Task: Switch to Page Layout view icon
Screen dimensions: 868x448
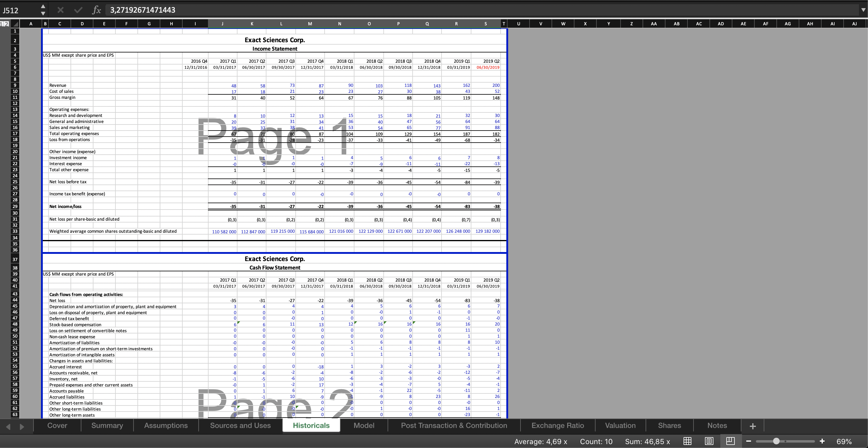Action: point(709,441)
